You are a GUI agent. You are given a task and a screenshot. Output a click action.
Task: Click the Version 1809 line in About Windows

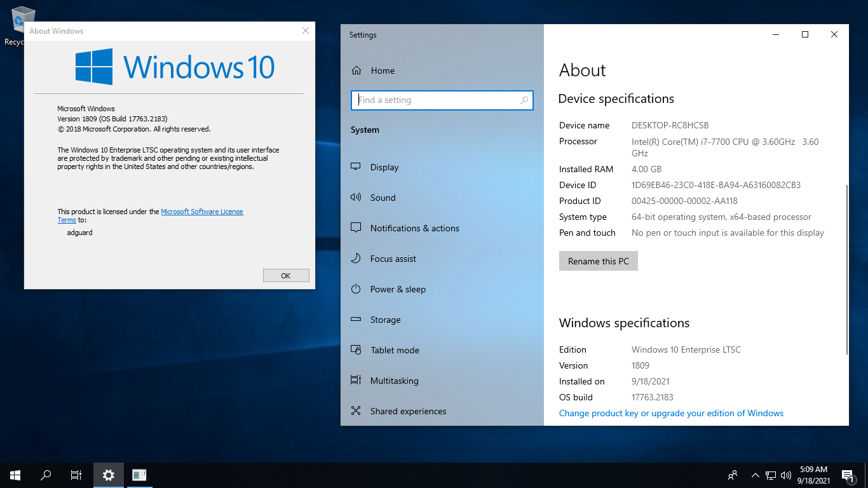point(112,119)
